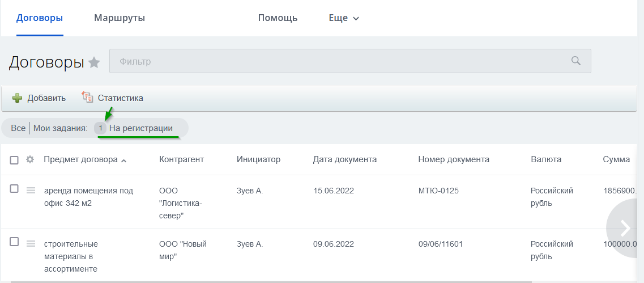Image resolution: width=644 pixels, height=283 pixels.
Task: Click the right arrow scroll circle
Action: pos(625,228)
